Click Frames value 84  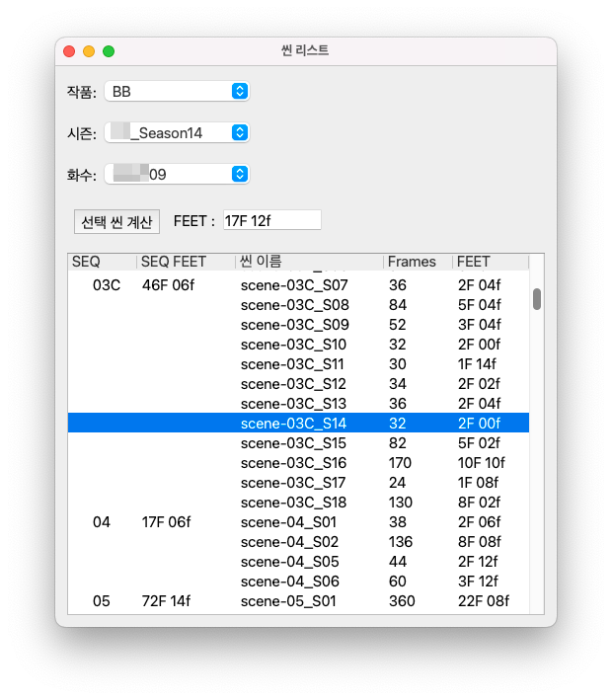(398, 305)
